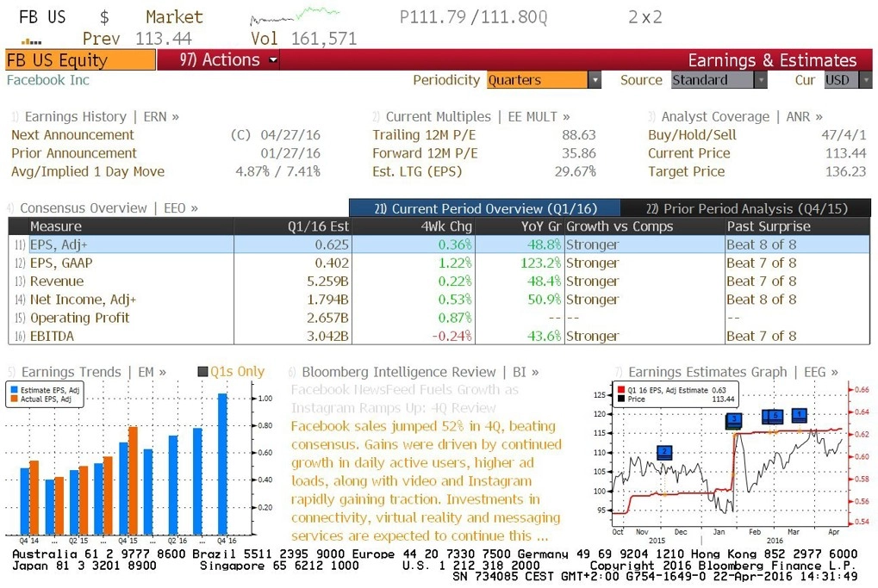Open Earnings History ERN link
The height and width of the screenshot is (588, 878).
coord(102,116)
